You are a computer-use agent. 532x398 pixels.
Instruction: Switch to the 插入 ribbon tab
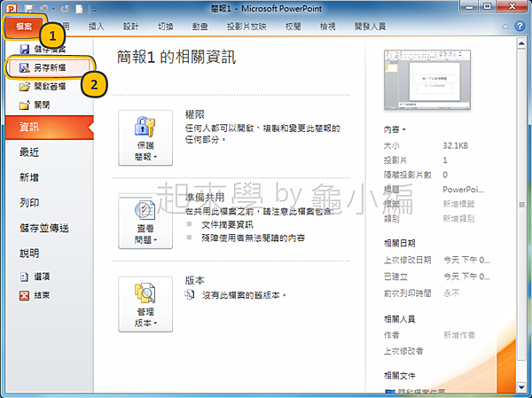pyautogui.click(x=97, y=27)
